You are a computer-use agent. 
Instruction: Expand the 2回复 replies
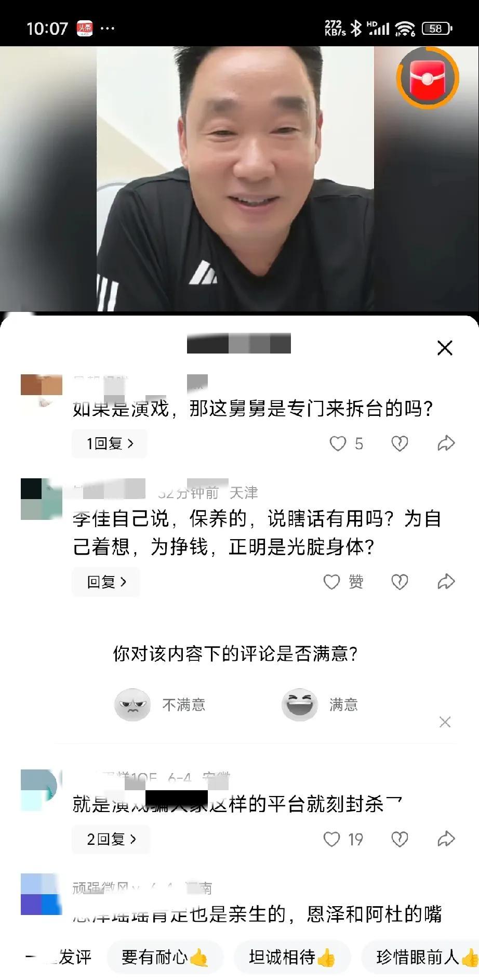coord(111,839)
